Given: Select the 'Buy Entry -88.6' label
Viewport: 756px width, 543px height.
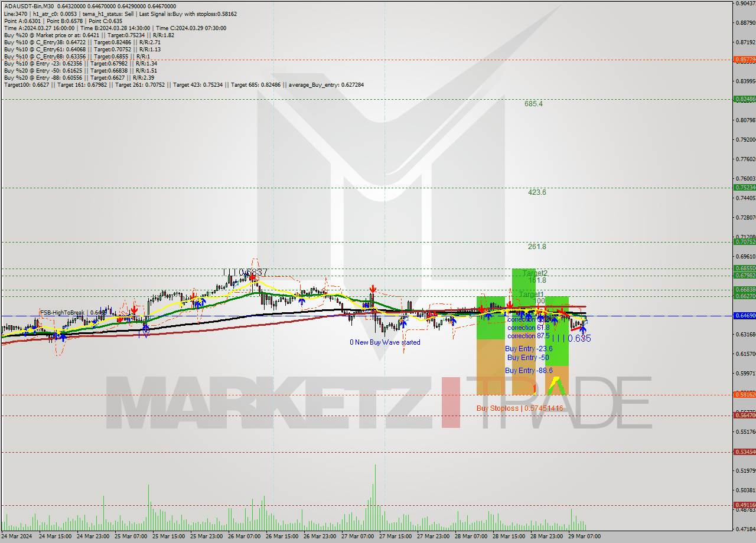Looking at the screenshot, I should (529, 370).
